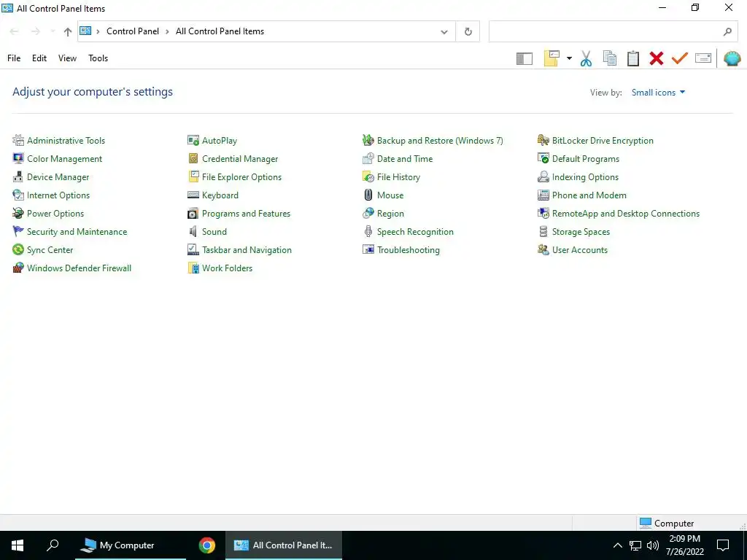
Task: Open the Windows Start menu
Action: tap(18, 545)
